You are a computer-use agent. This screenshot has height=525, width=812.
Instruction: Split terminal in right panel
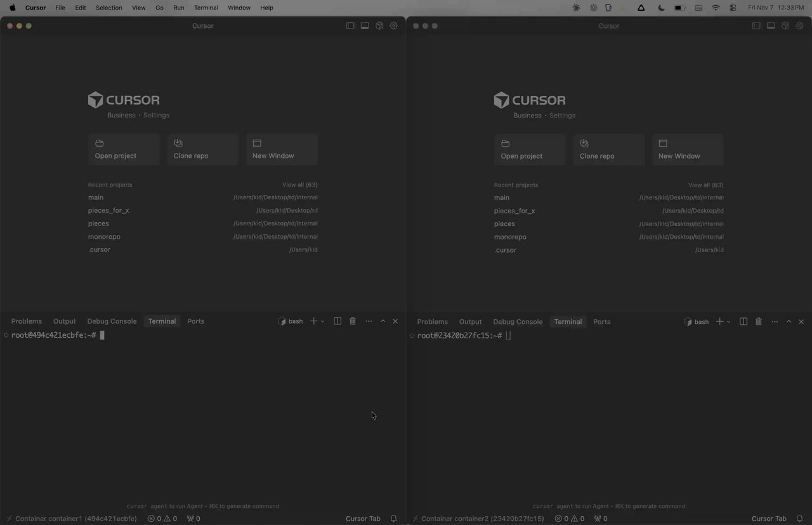pos(743,322)
